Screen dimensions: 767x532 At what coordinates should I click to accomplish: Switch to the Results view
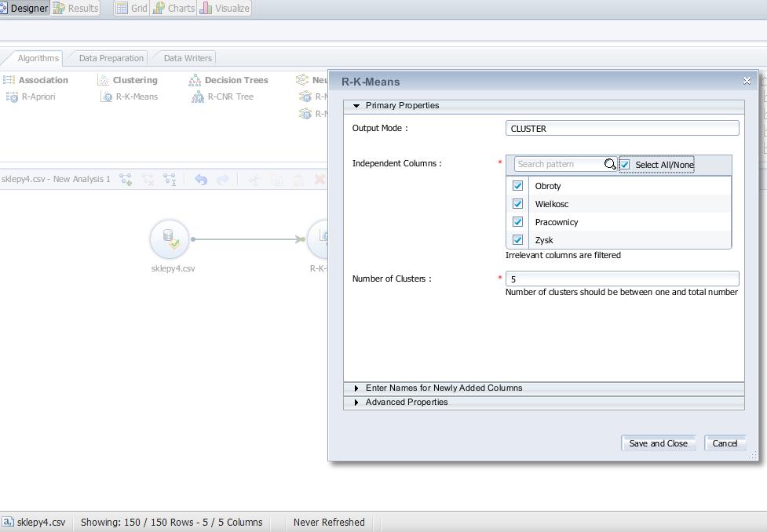coord(76,9)
